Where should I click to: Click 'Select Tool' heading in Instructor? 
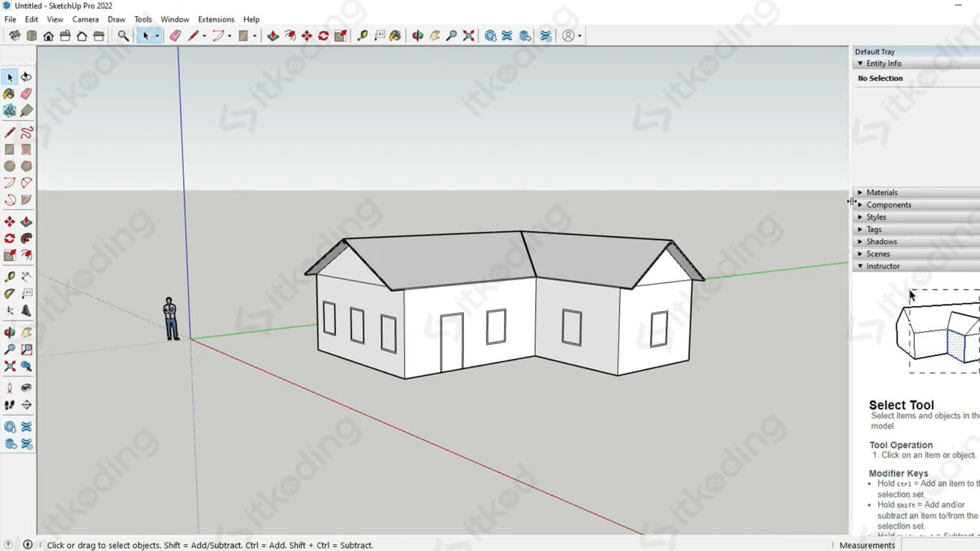pyautogui.click(x=901, y=405)
